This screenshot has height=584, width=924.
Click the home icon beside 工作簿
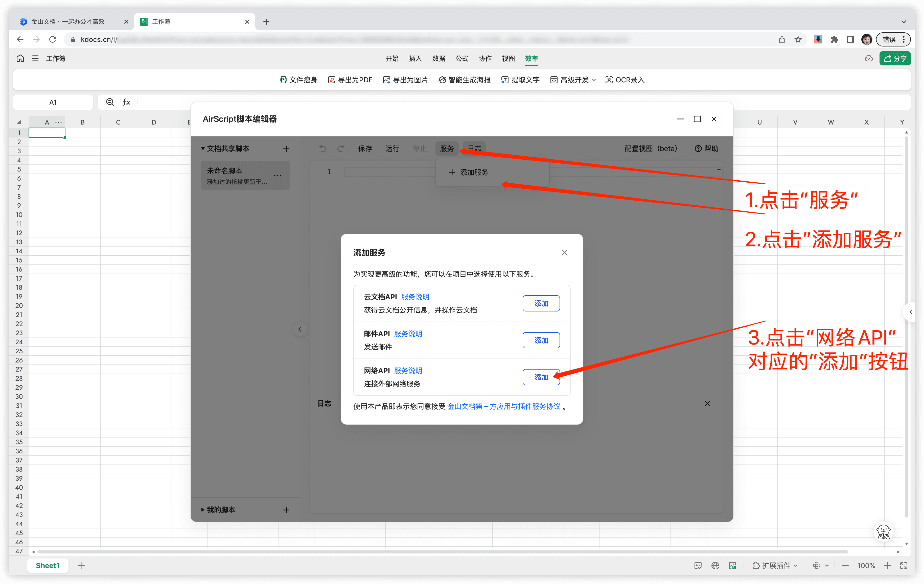20,58
